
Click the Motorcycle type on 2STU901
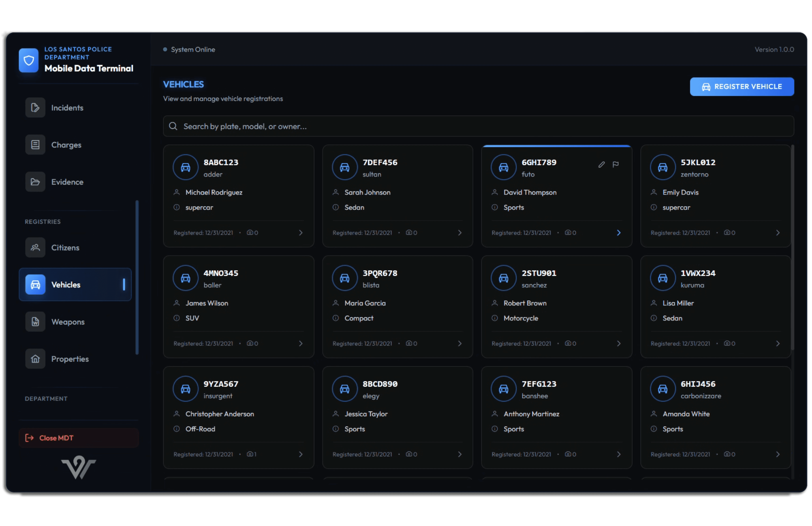click(x=521, y=318)
